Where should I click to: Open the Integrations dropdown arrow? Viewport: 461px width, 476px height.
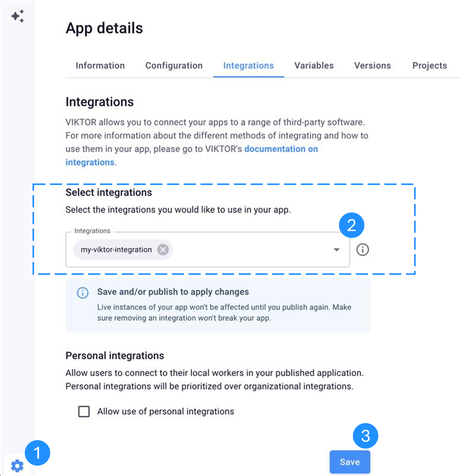(x=336, y=249)
